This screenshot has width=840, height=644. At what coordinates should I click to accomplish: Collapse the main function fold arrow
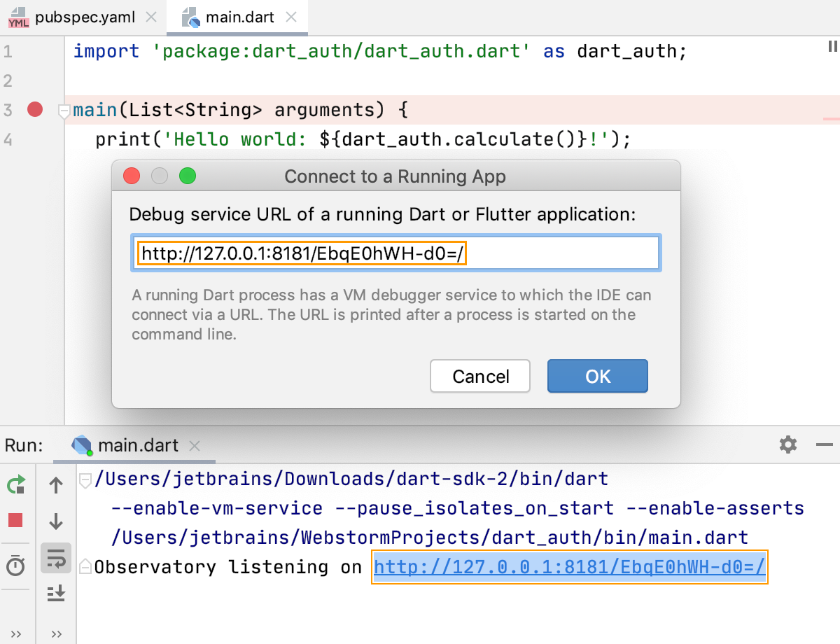point(64,109)
